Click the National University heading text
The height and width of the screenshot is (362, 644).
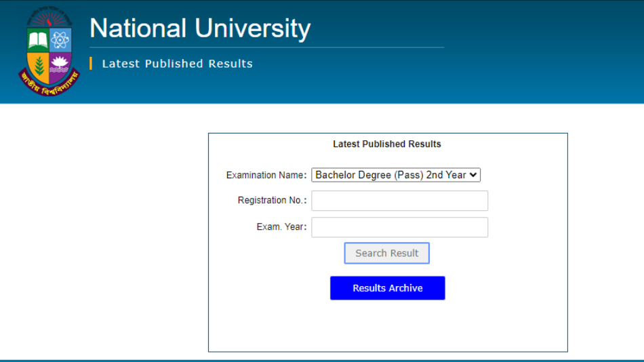click(200, 28)
